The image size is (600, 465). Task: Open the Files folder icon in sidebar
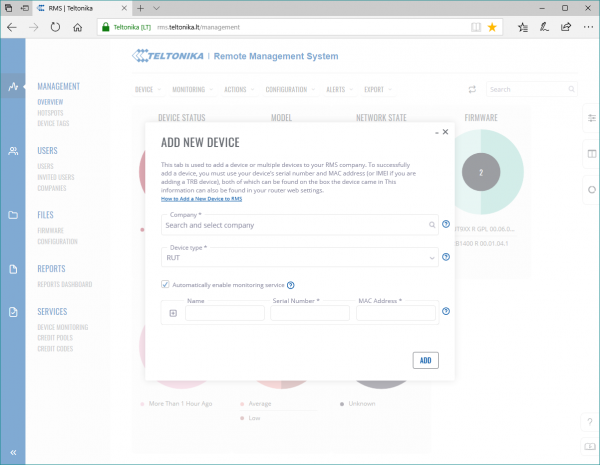[13, 215]
